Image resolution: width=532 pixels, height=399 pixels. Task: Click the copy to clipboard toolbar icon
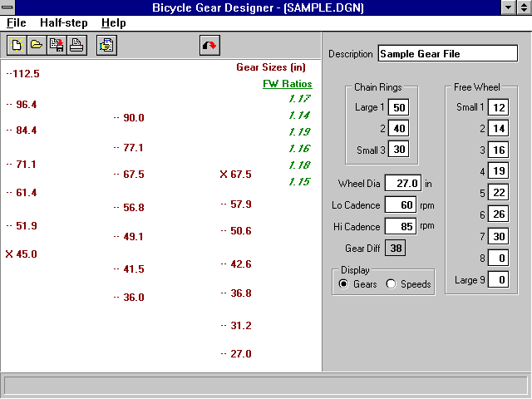point(106,45)
